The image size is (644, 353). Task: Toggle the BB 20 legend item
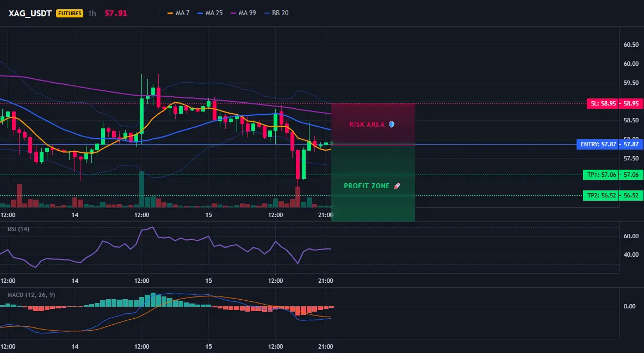click(276, 13)
